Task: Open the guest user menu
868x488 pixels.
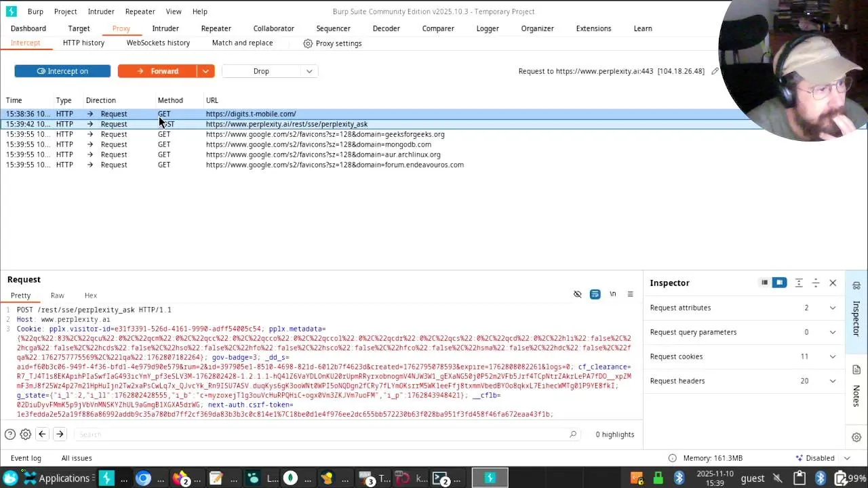Action: click(753, 479)
